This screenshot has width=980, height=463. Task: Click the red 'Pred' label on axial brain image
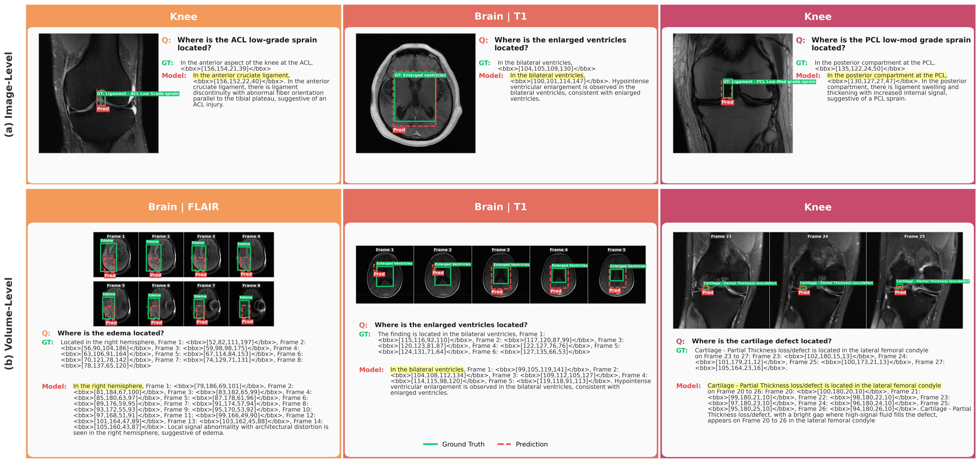[399, 130]
